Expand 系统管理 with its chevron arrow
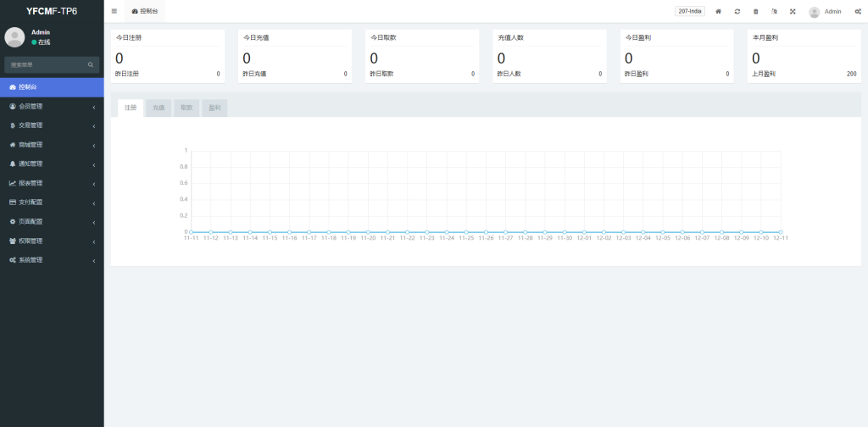 (94, 261)
